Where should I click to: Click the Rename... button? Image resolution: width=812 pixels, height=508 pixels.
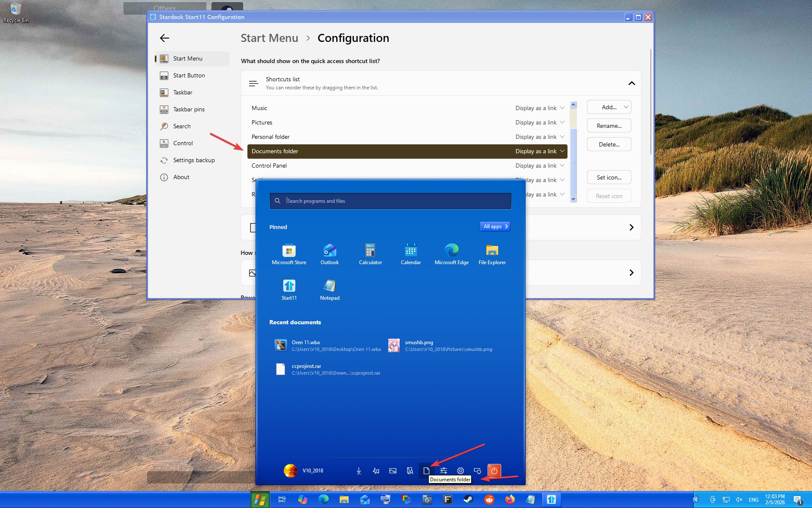coord(609,126)
